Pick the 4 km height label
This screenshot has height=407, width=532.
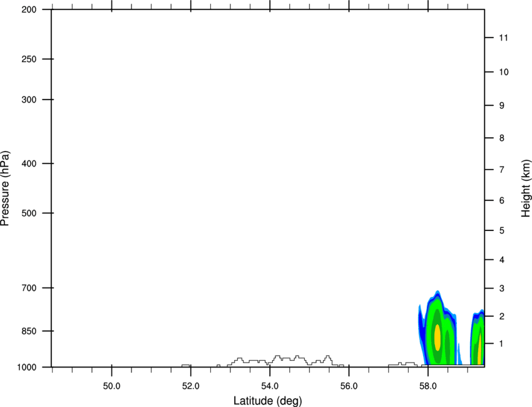click(x=502, y=260)
